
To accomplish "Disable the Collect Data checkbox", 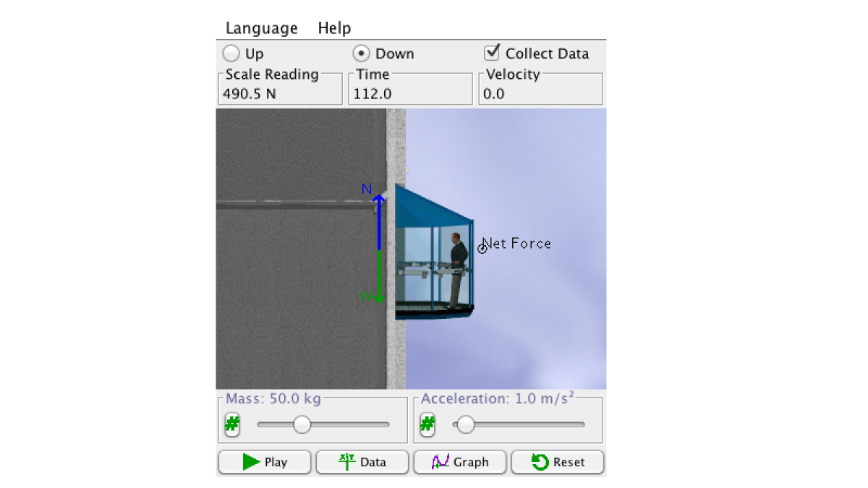I will point(493,52).
